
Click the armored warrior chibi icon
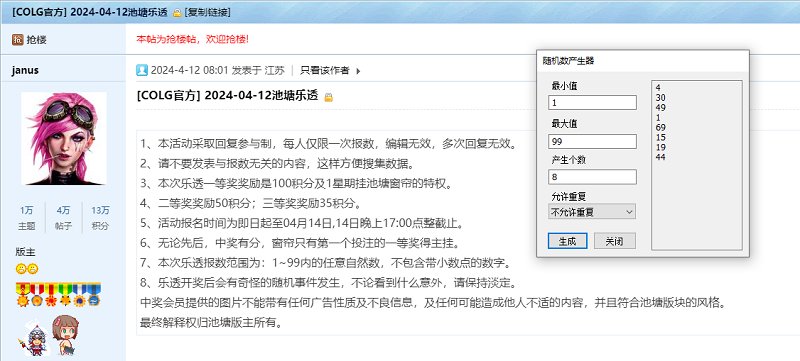(33, 339)
